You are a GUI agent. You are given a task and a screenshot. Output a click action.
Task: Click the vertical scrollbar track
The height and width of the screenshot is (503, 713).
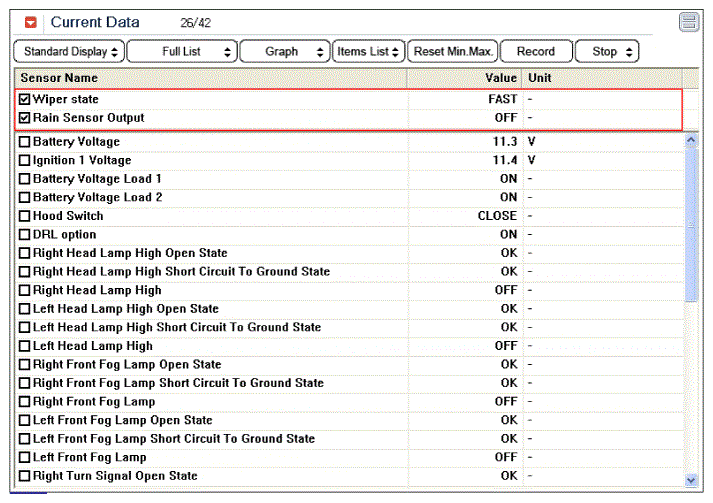[690, 380]
